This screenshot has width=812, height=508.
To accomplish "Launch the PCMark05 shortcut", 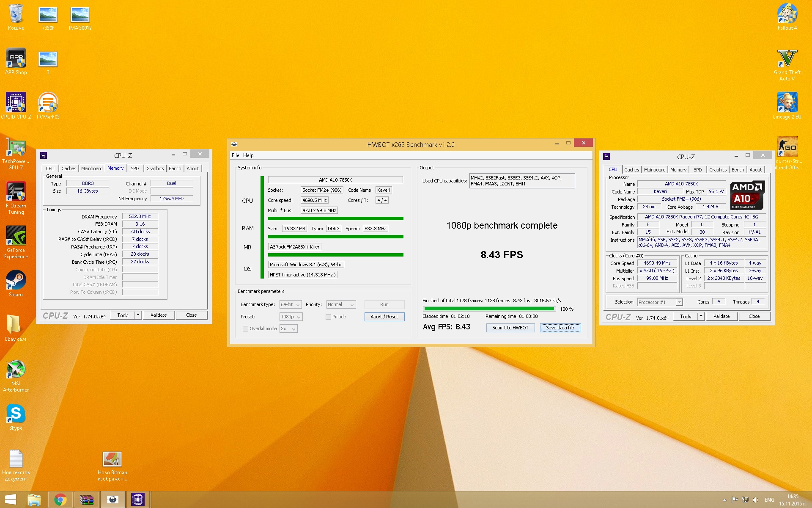I will 48,106.
